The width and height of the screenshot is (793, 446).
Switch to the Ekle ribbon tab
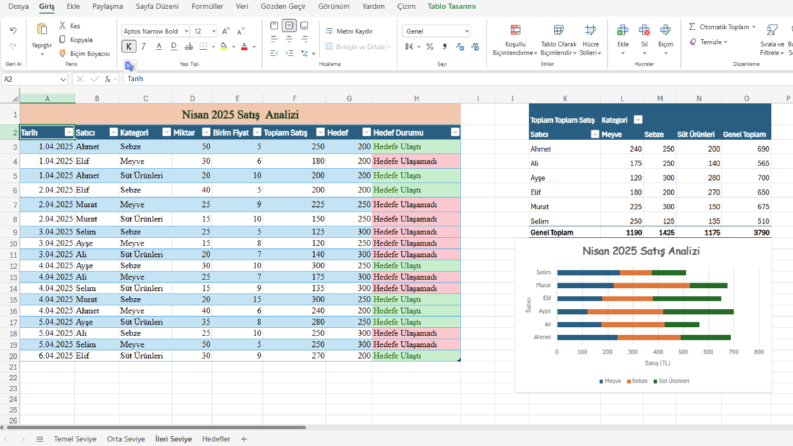tap(73, 7)
